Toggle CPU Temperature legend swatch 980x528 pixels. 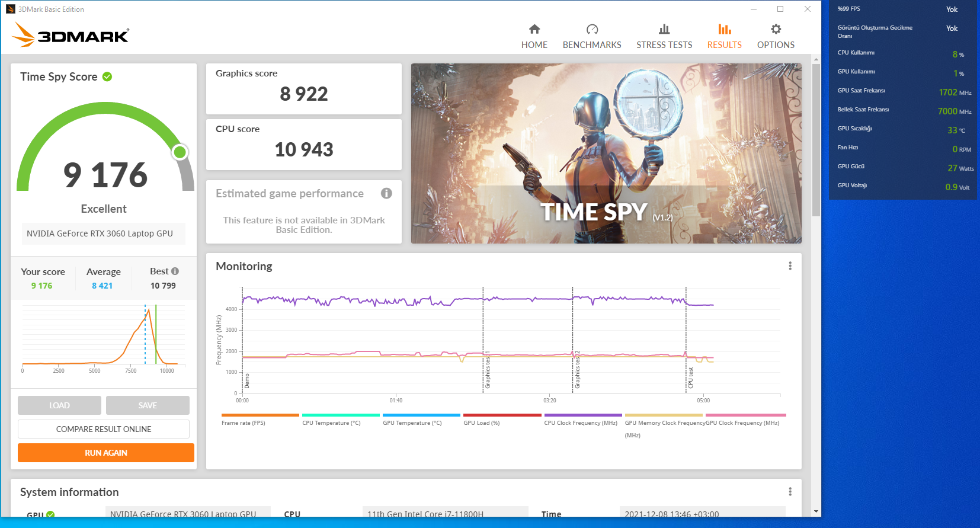click(x=341, y=415)
